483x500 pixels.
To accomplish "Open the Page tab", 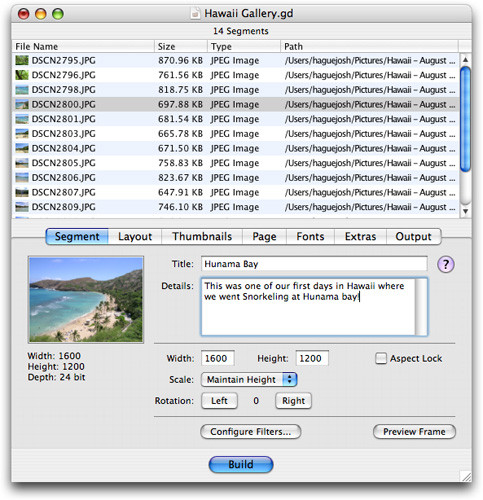I will click(264, 236).
